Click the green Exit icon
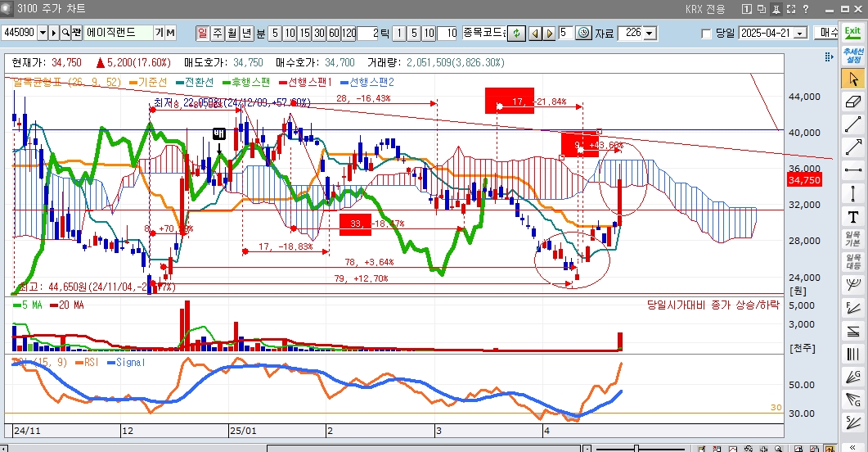This screenshot has height=452, width=868. pos(853,33)
